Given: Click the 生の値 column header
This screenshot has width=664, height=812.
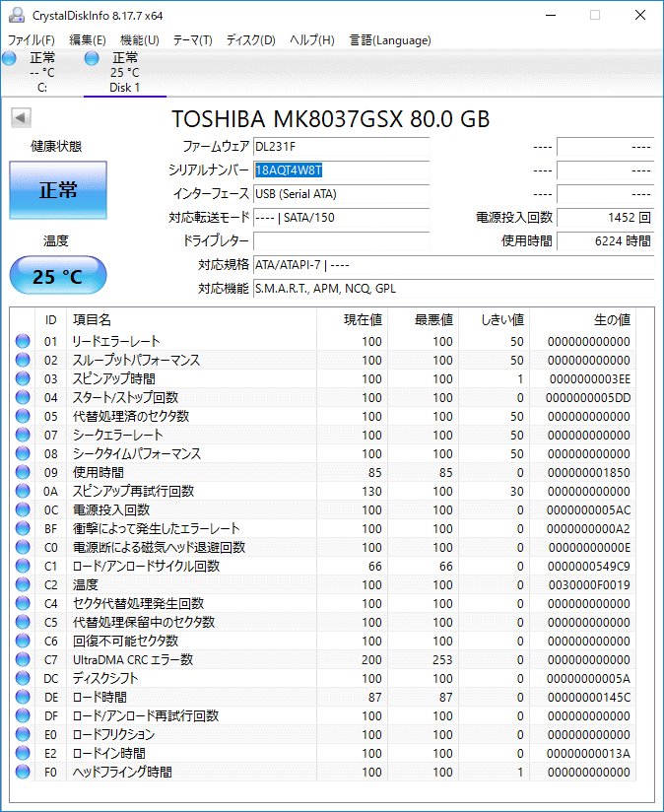Looking at the screenshot, I should click(x=583, y=320).
